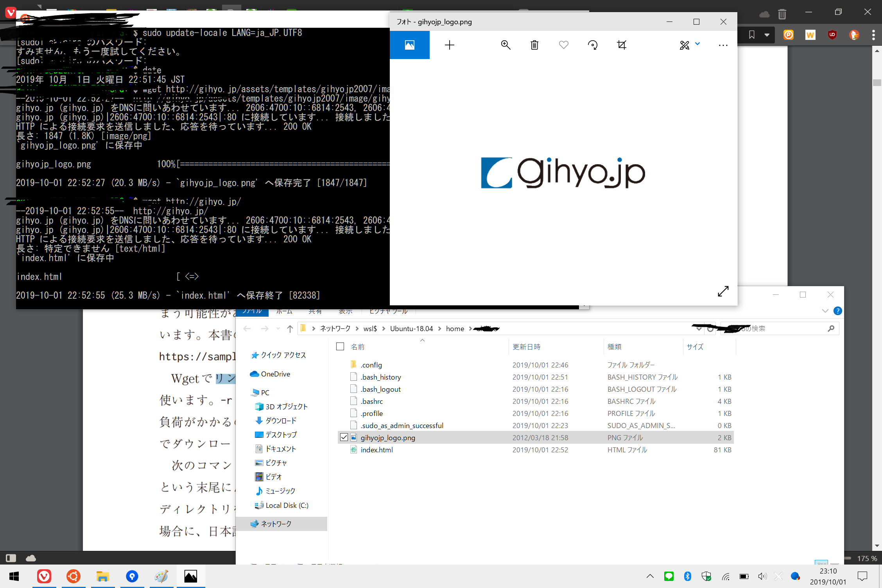Rotate the image in Photos app
Screen dimensions: 882x588
click(593, 45)
